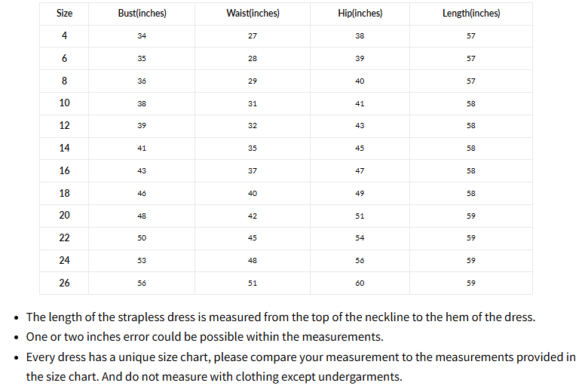
Task: Click size 4 in the Size column
Action: pyautogui.click(x=64, y=35)
